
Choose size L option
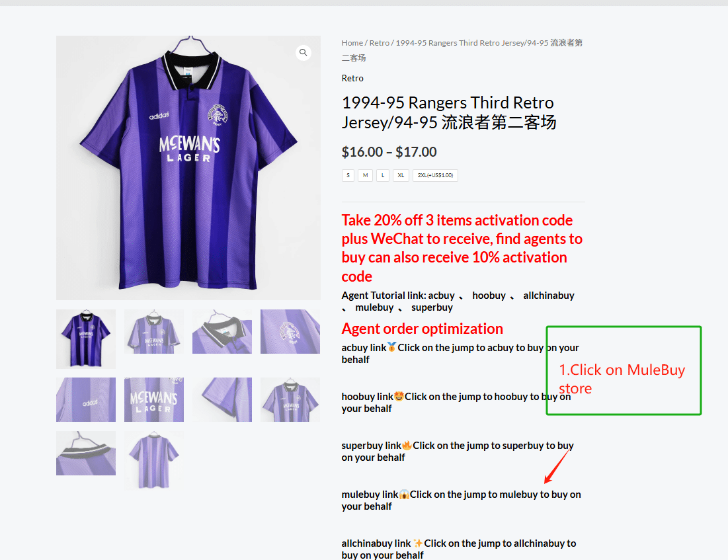[383, 175]
